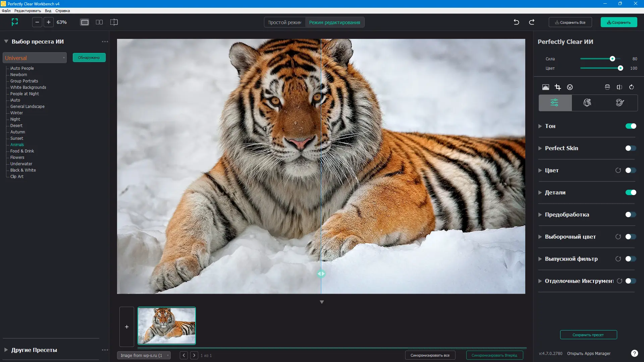The image size is (644, 362).
Task: Turn off the Детали toggle
Action: pyautogui.click(x=631, y=192)
